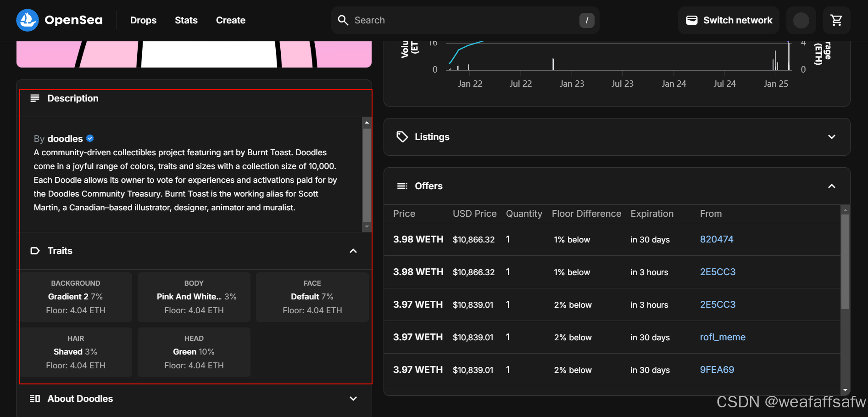Click the description scrollbar thumb
This screenshot has height=417, width=868.
point(367,175)
